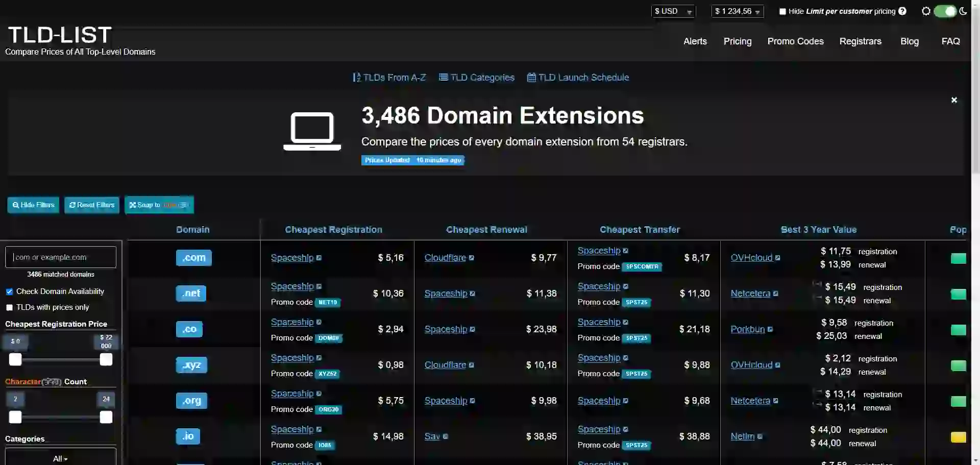Click the minimum character count slider handle
Screen dimensions: 980x465
pyautogui.click(x=15, y=418)
